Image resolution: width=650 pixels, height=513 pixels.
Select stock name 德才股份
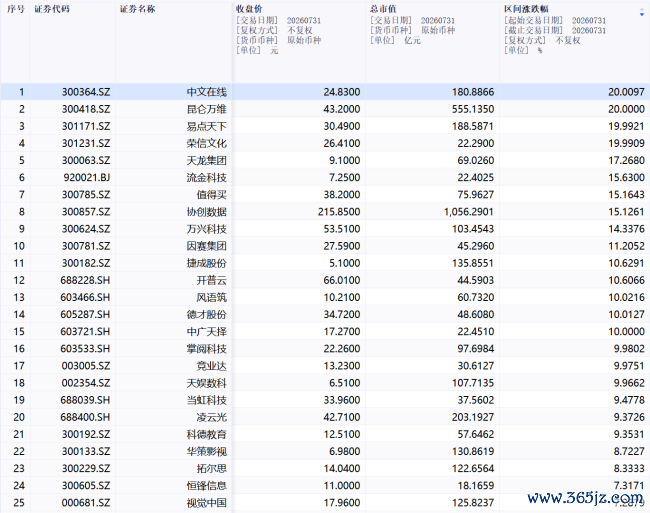tap(206, 315)
